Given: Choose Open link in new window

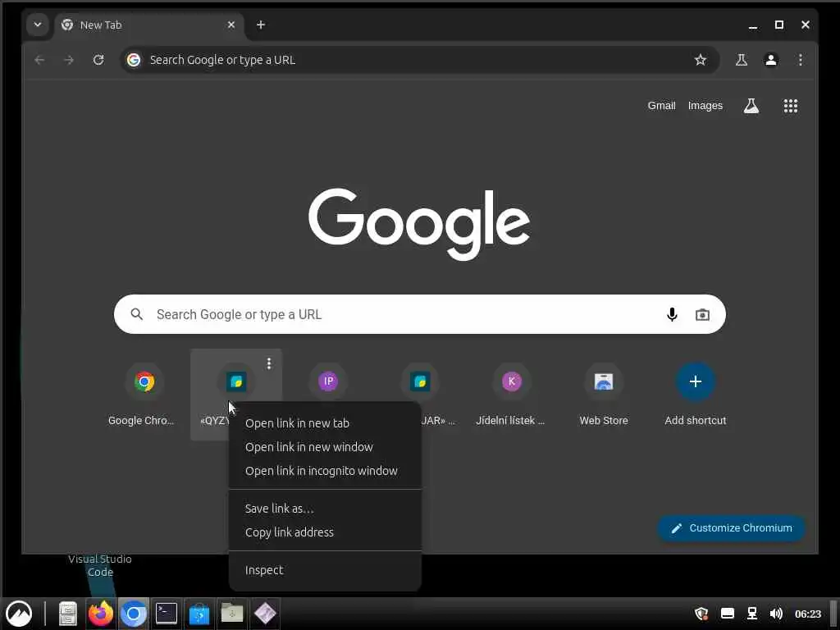Looking at the screenshot, I should pyautogui.click(x=325, y=447).
